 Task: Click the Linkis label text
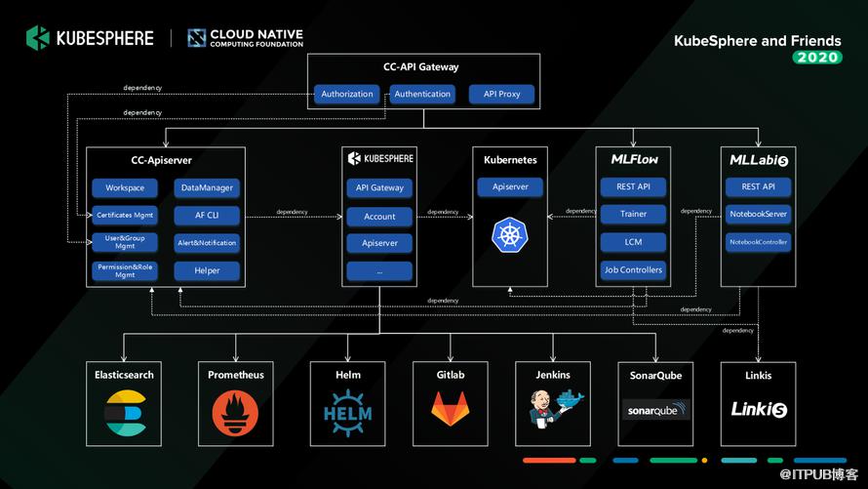pyautogui.click(x=759, y=376)
